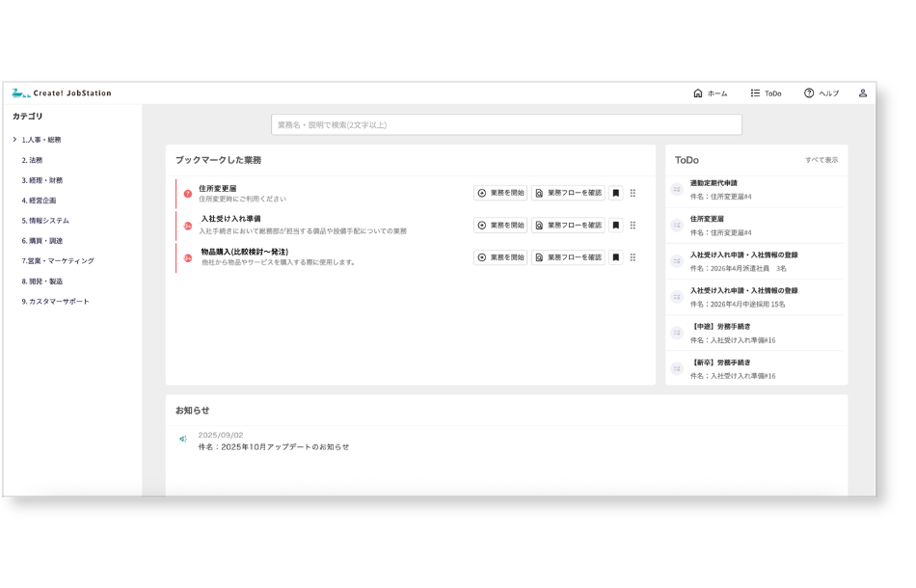Toggle bookmark on 住所変更届 row
Screen dimensions: 916x588
point(616,194)
